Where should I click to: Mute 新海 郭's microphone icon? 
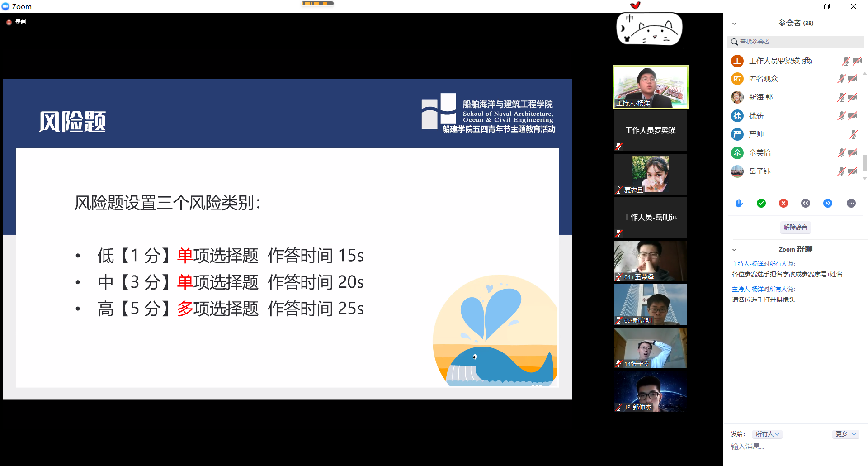point(841,97)
